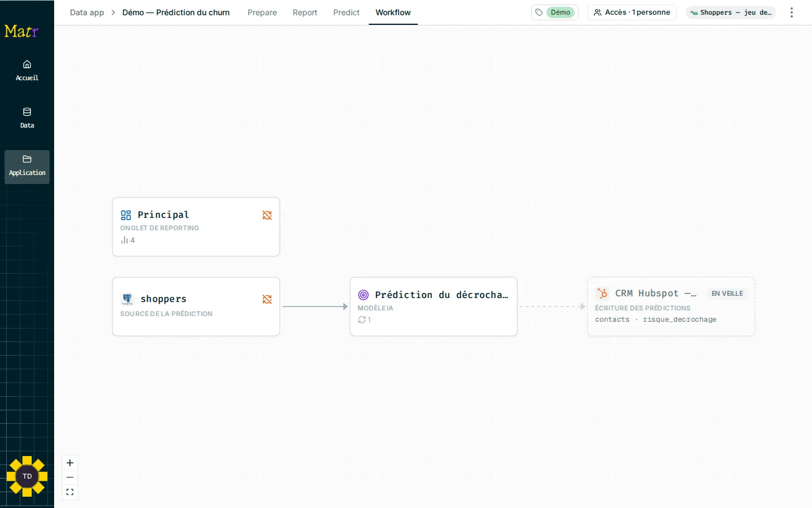Click the dashboard icon on the Principal card
The width and height of the screenshot is (812, 508).
pos(126,215)
